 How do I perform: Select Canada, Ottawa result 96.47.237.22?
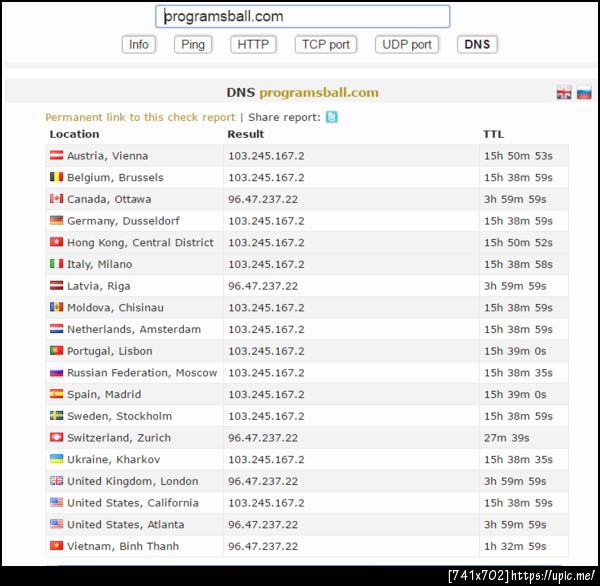263,199
